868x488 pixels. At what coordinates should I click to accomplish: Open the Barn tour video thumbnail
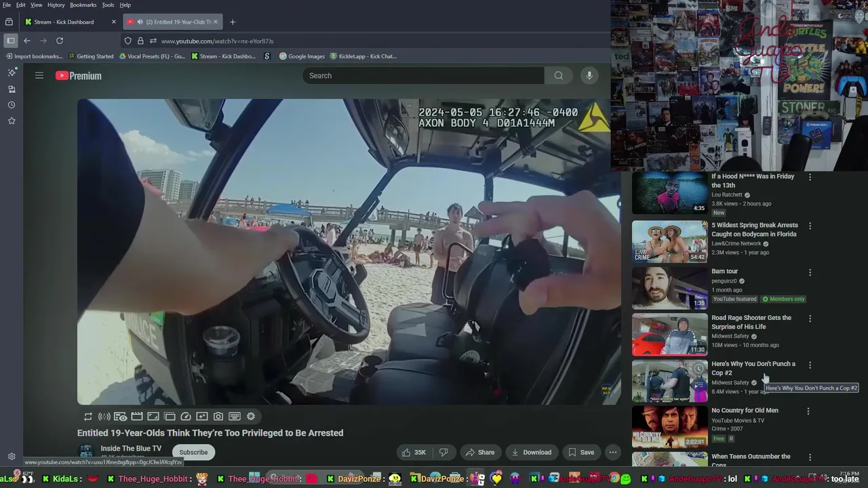point(669,288)
